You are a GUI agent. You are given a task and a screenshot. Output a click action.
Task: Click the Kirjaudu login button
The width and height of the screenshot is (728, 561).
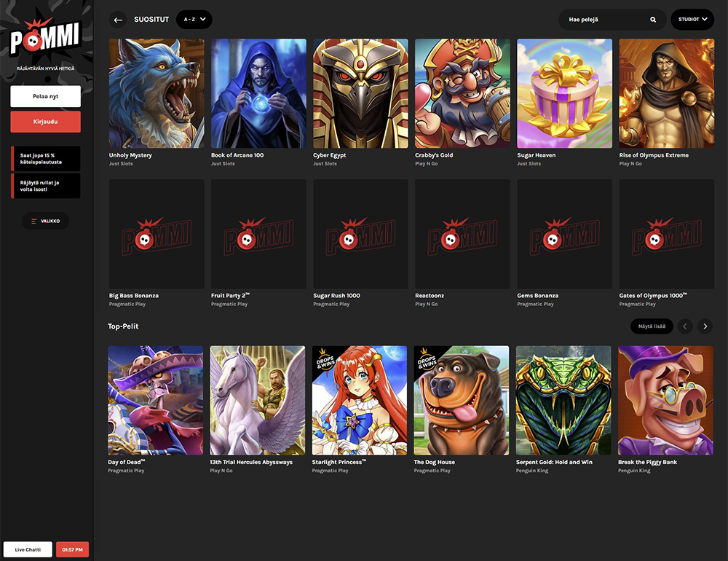(45, 122)
